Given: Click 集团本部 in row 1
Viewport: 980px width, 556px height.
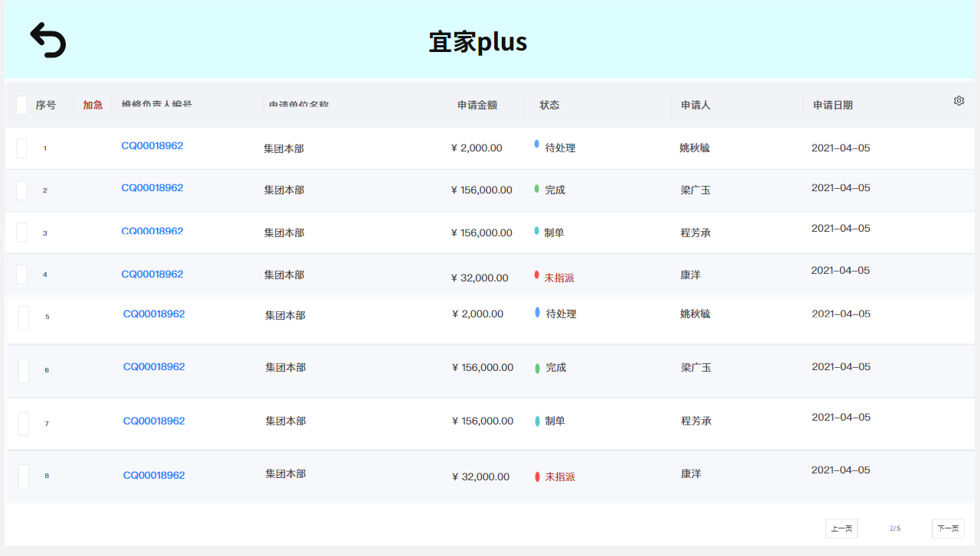Looking at the screenshot, I should click(284, 148).
